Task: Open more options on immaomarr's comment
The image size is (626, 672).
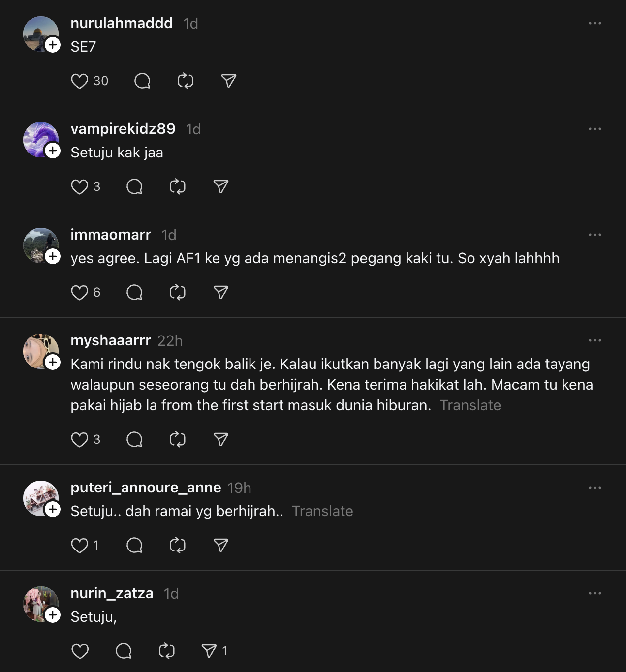Action: point(595,235)
